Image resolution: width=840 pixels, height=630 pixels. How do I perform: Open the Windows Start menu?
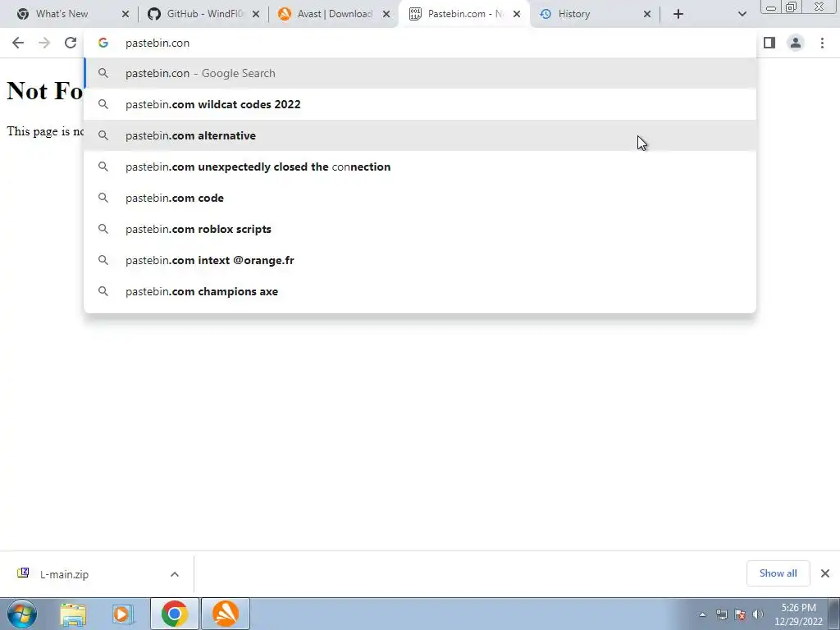[22, 614]
